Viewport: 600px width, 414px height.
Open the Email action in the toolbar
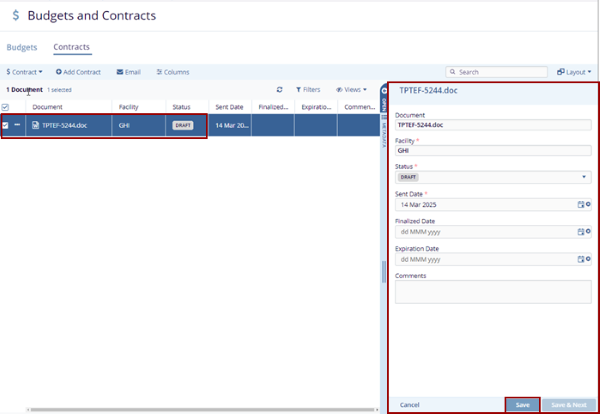click(128, 72)
